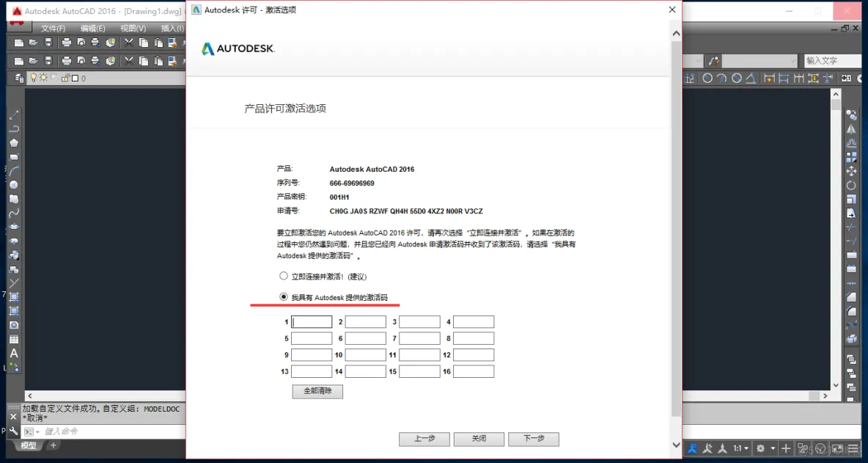Select the Polygon draw tool
Screen dimensions: 868x463
point(15,143)
